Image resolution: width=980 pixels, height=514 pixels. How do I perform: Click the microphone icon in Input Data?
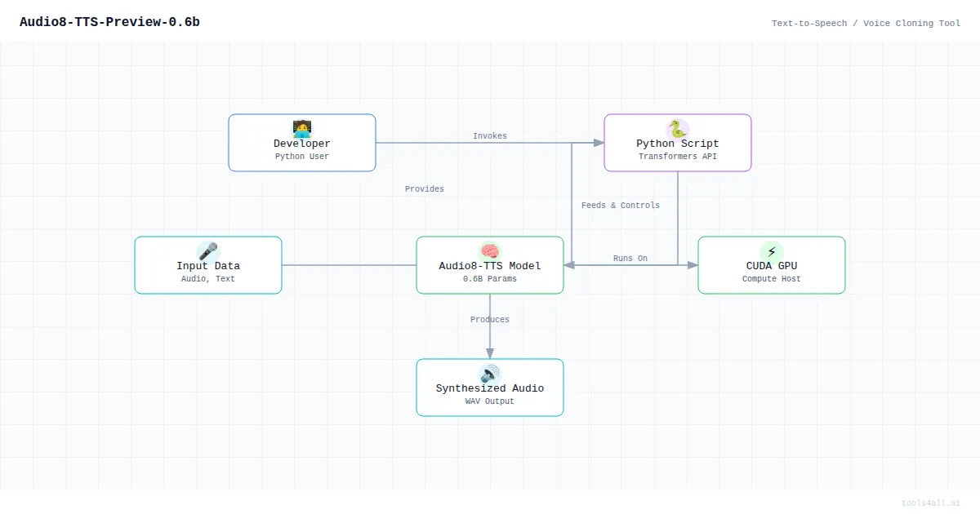coord(208,251)
